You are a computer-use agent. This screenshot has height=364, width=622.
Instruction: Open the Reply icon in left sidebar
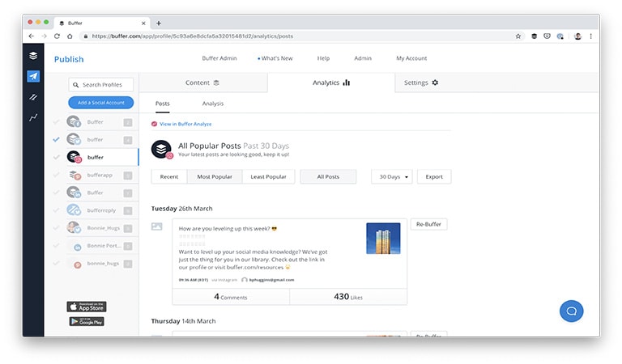(x=33, y=97)
